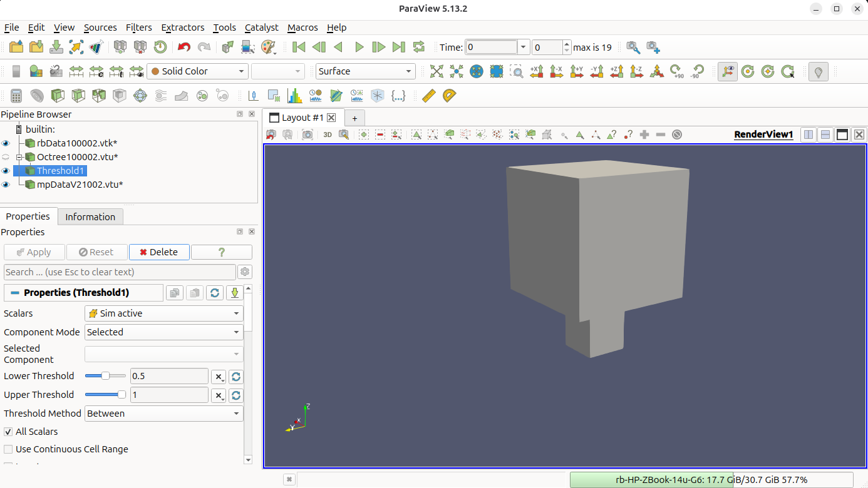The image size is (868, 488).
Task: Toggle animation loop
Action: 419,47
